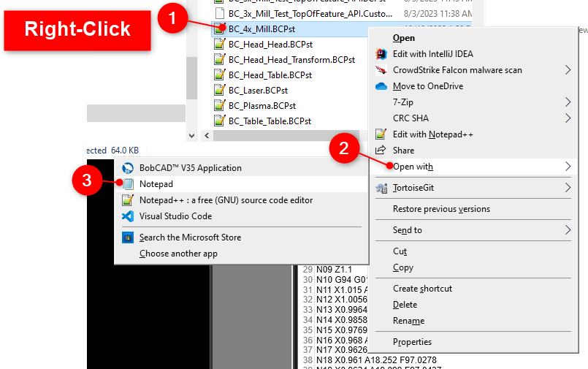The height and width of the screenshot is (369, 588).
Task: Select the CRC SHA menu entry
Action: (411, 118)
